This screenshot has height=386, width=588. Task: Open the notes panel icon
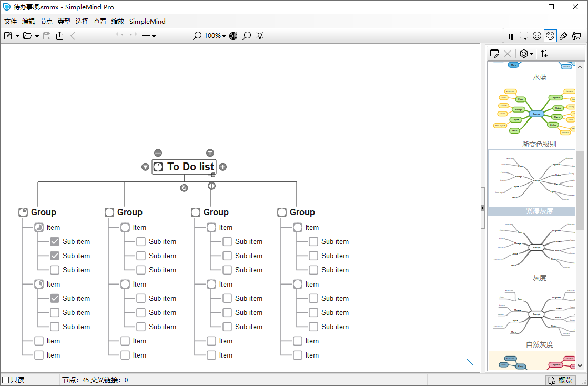pos(524,36)
